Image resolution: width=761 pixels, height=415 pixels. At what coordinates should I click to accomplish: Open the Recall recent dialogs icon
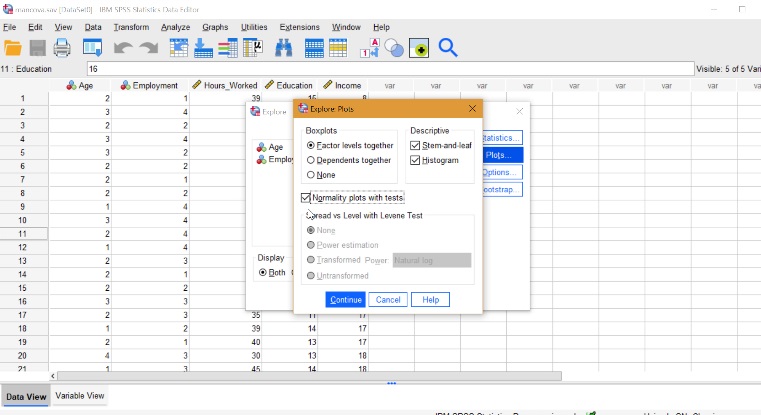pos(92,48)
